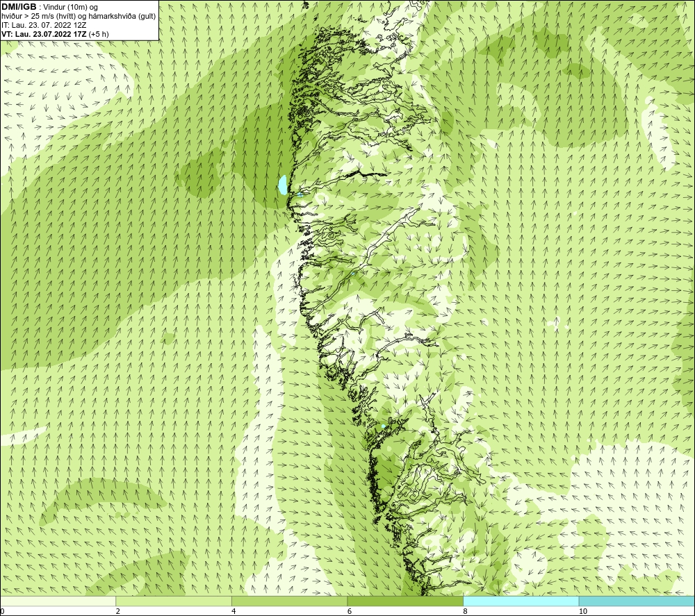Click the large cyan high-wind patch on the coast
The height and width of the screenshot is (616, 695).
click(282, 185)
